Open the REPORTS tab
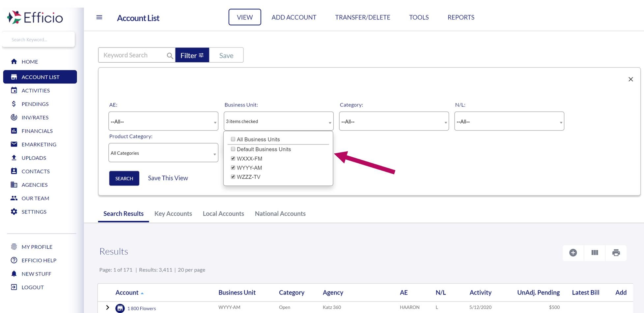The image size is (644, 313). click(x=461, y=17)
